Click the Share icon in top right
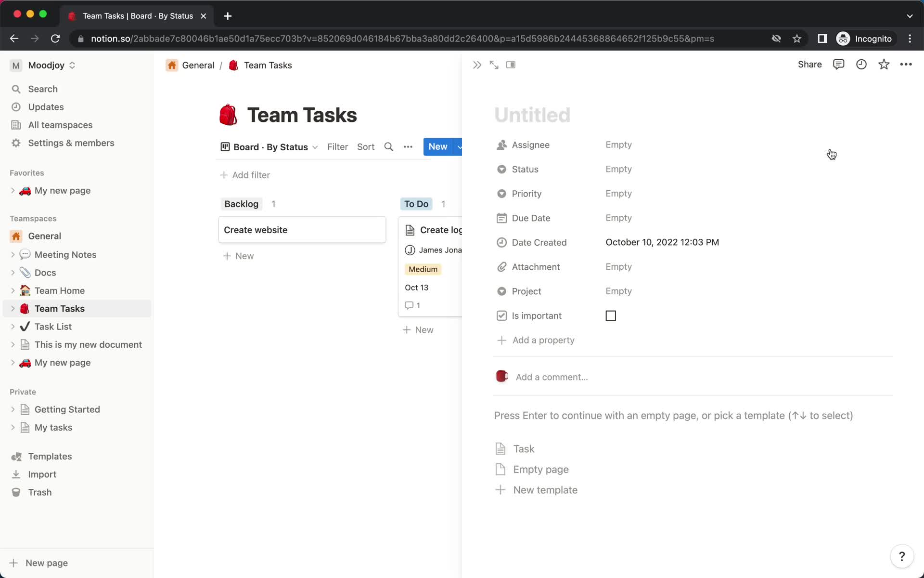The image size is (924, 578). [810, 65]
